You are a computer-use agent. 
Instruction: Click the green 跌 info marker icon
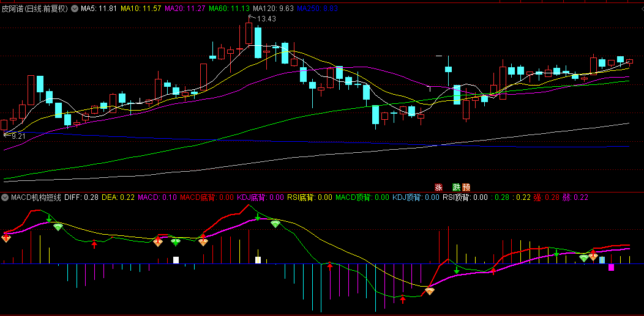(456, 187)
